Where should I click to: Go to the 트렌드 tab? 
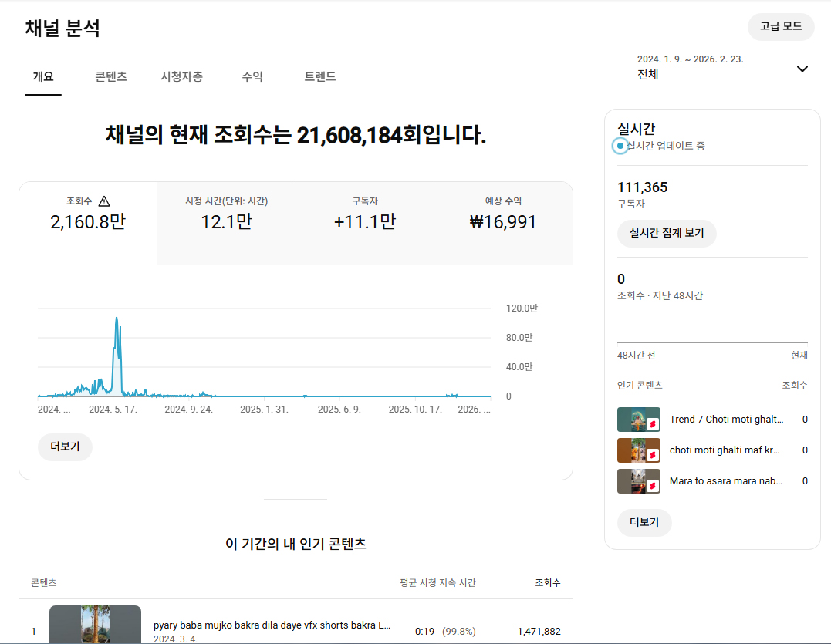(320, 76)
